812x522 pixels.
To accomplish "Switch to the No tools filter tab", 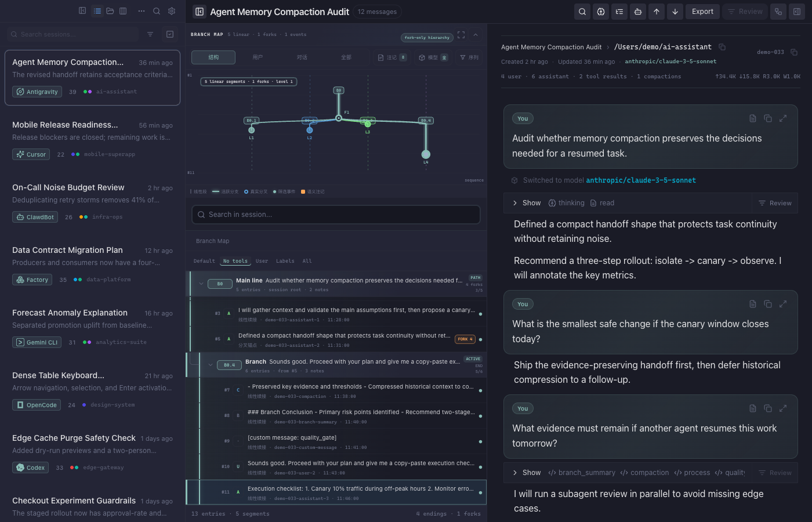I will point(235,261).
